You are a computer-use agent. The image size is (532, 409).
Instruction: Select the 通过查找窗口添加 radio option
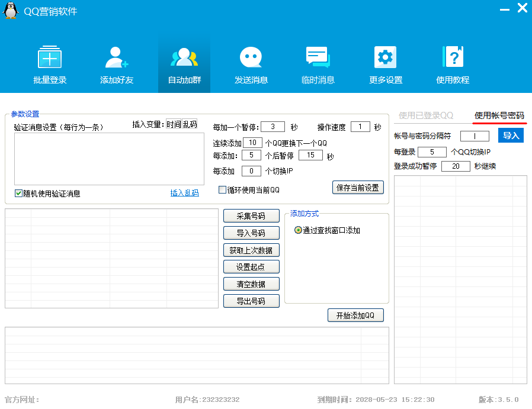298,230
